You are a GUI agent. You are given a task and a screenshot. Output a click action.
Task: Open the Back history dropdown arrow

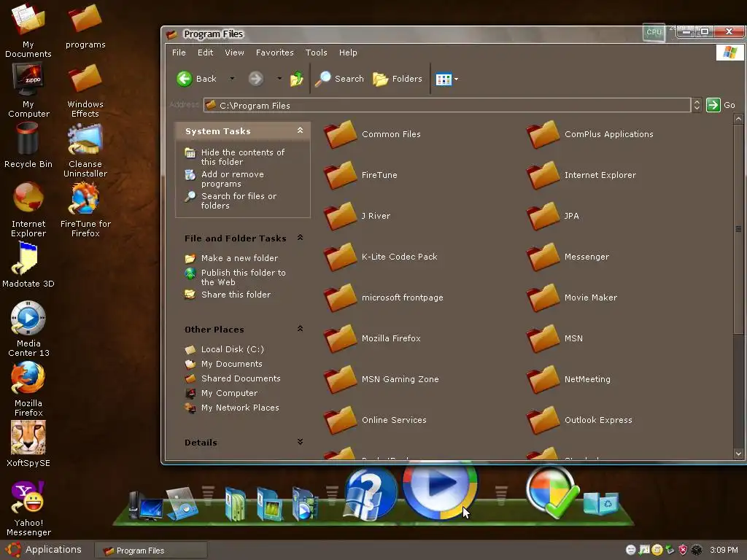coord(232,79)
